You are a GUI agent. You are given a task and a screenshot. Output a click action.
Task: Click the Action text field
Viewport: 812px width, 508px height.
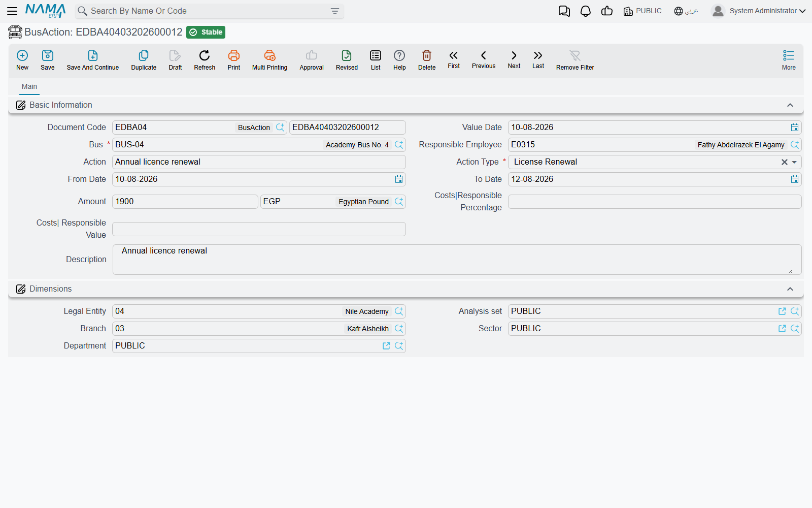point(259,162)
